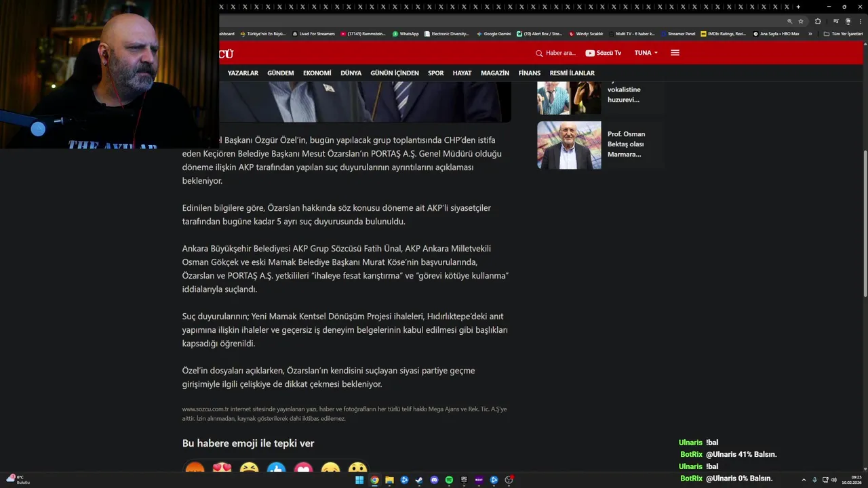Open the Tüm Yer İşaretleri folder
This screenshot has width=868, height=488.
click(844, 34)
